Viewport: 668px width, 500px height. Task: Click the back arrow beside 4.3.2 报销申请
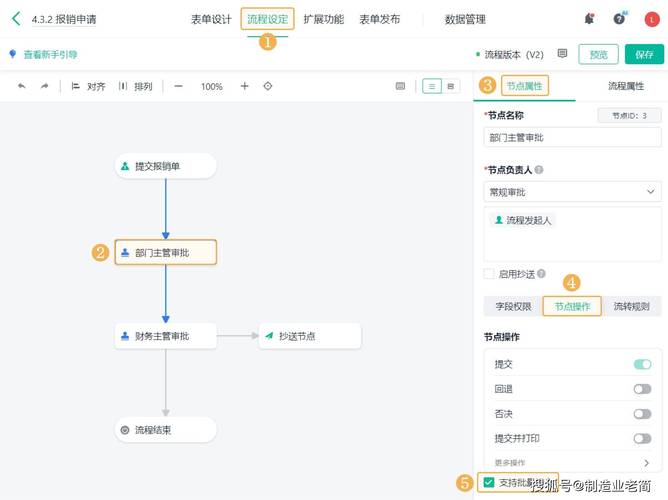[16, 19]
